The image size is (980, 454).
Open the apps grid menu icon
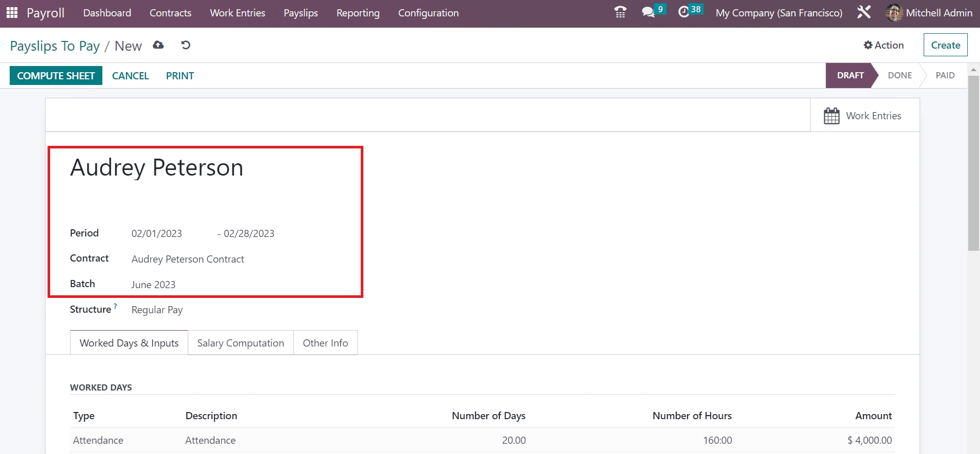pyautogui.click(x=12, y=13)
